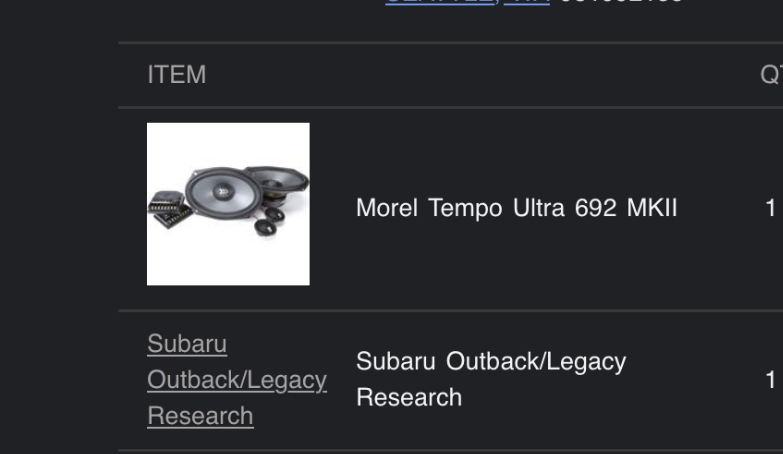Click the divider between Morel and Subaru rows

click(450, 311)
